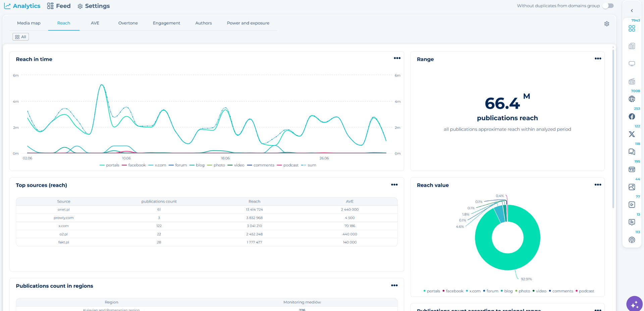Expand Top sources (reach) options menu
The width and height of the screenshot is (644, 311).
394,185
